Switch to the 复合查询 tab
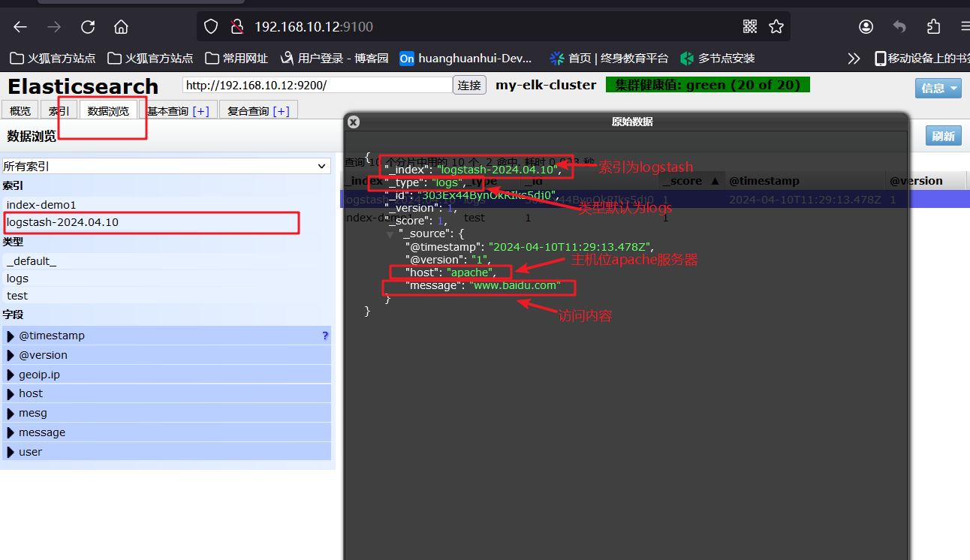This screenshot has height=560, width=970. tap(248, 111)
